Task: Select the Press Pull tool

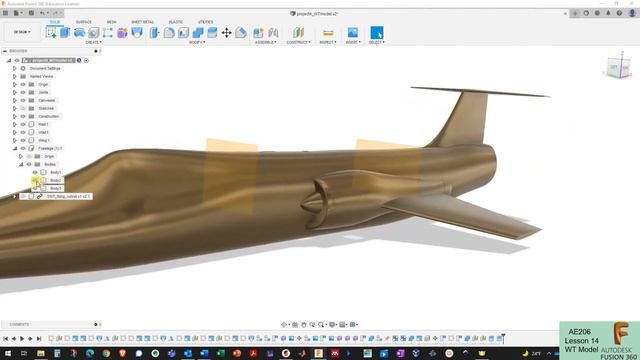Action: click(154, 33)
